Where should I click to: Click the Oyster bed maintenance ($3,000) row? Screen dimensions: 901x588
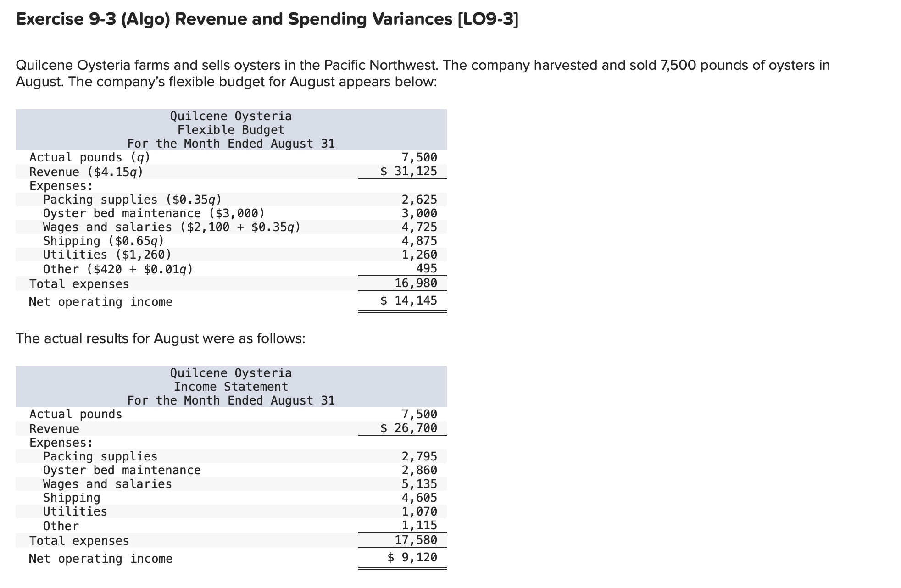153,213
